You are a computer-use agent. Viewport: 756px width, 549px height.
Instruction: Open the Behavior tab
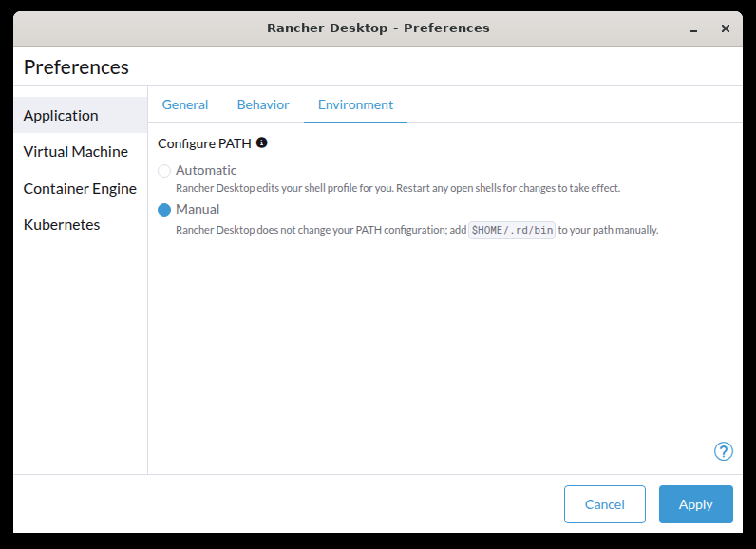(x=263, y=104)
